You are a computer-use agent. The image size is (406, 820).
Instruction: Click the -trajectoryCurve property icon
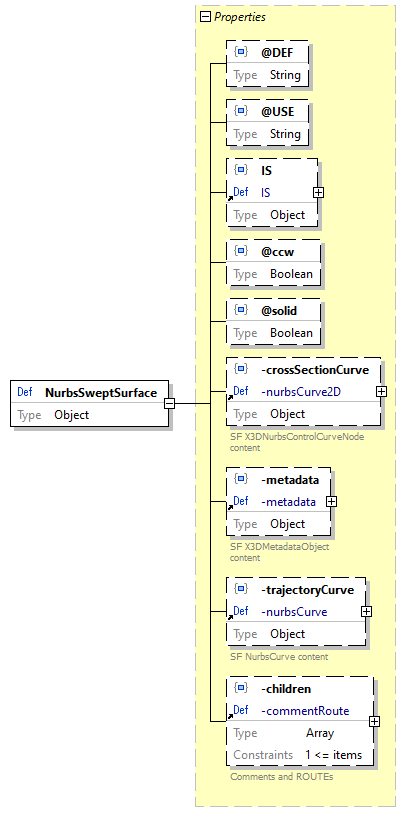coord(241,589)
